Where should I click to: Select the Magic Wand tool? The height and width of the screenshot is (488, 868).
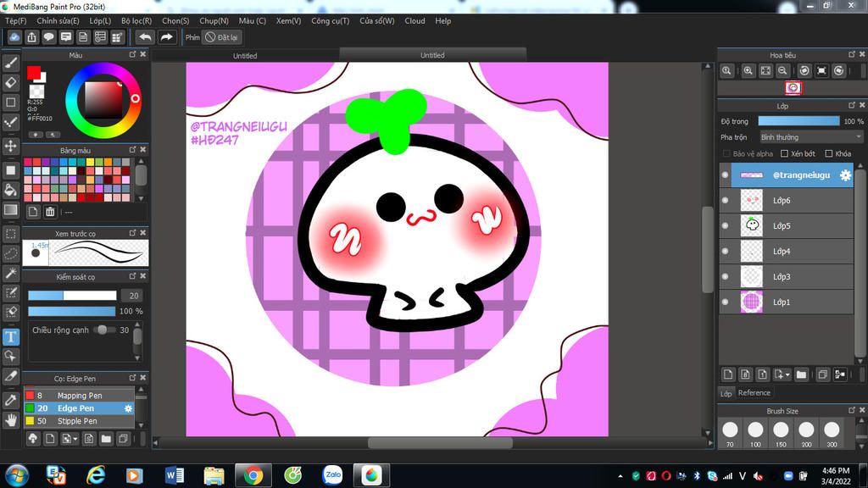(10, 273)
